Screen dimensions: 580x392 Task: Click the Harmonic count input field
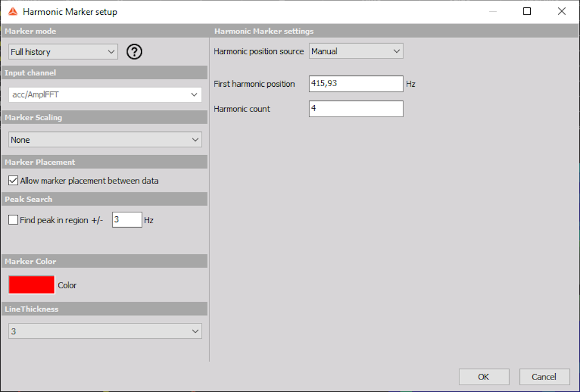pos(356,109)
